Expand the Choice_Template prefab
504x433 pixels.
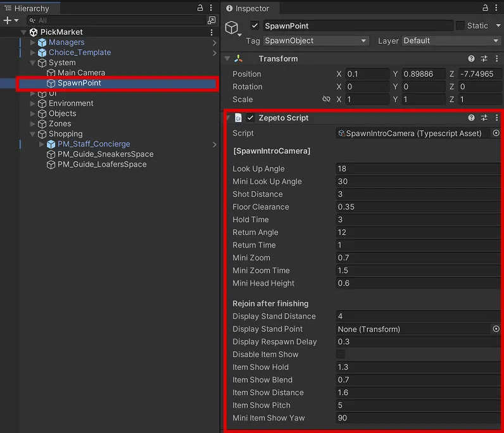[32, 53]
